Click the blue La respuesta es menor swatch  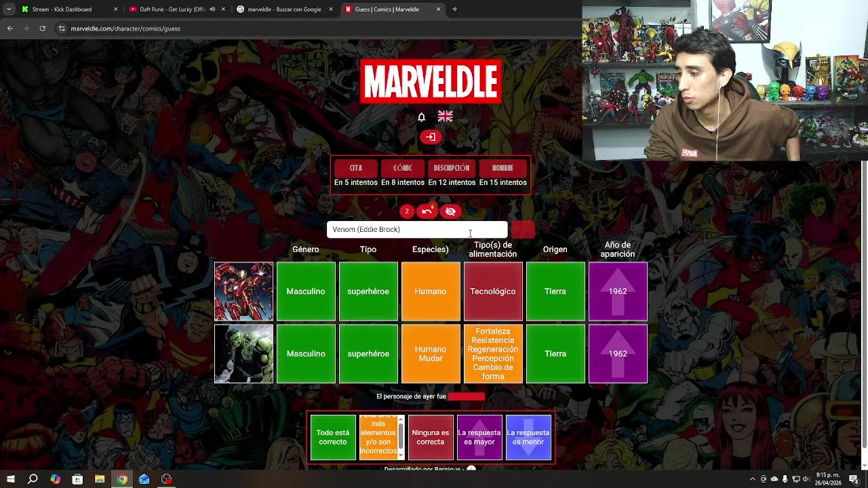click(x=528, y=437)
